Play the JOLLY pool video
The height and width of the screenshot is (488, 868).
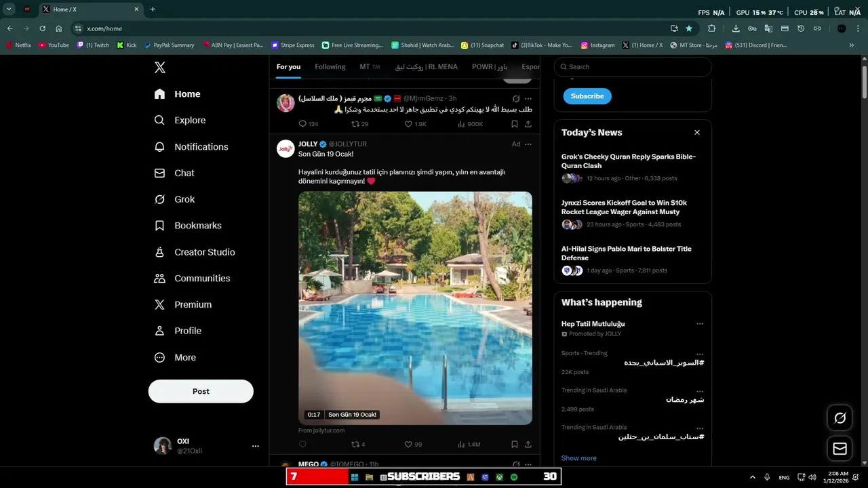415,308
